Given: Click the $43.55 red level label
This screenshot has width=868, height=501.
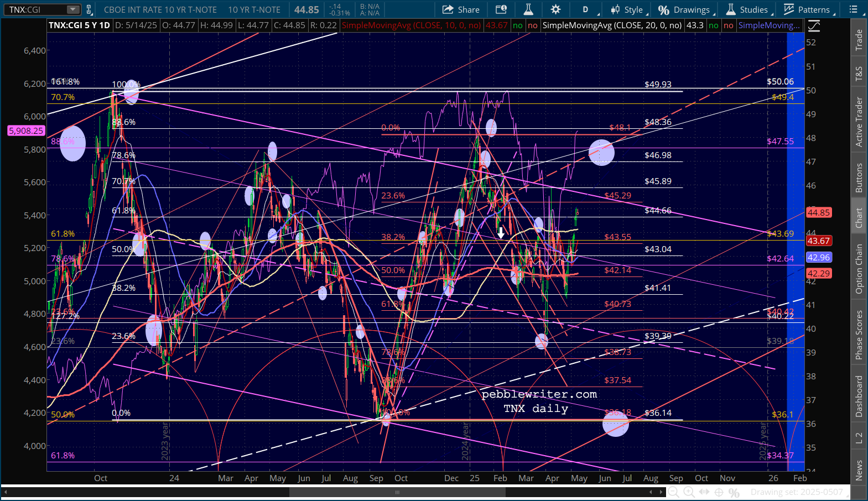Looking at the screenshot, I should [617, 237].
